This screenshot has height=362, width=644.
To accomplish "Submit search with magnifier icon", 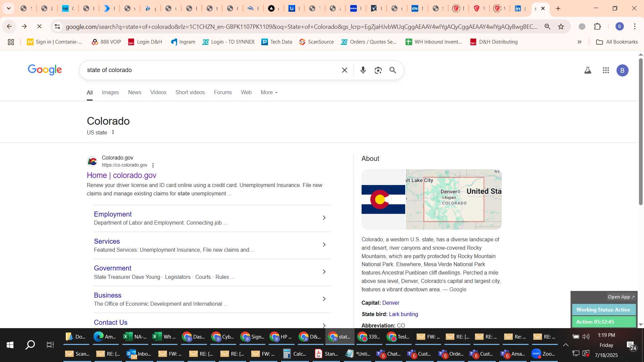I will tap(393, 70).
